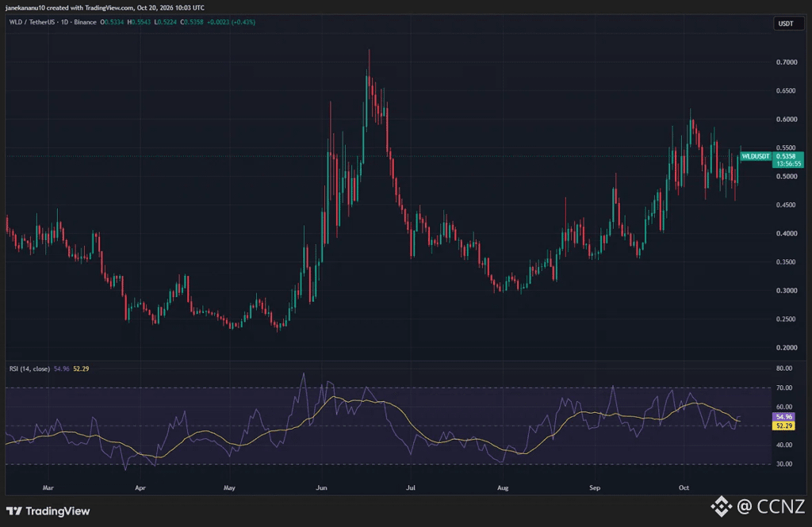Click the 30.00 RSI axis label
812x527 pixels.
pyautogui.click(x=784, y=464)
